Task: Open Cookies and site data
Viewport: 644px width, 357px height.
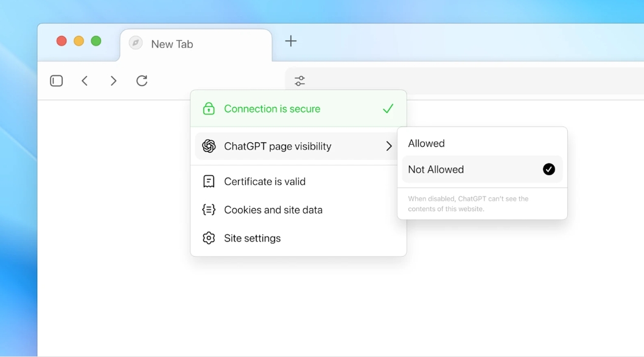Action: point(299,210)
